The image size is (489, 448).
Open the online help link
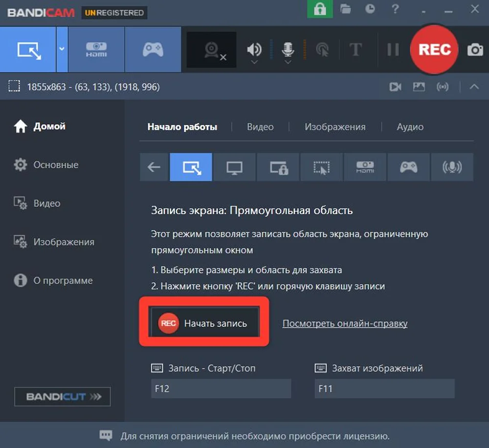[x=345, y=323]
